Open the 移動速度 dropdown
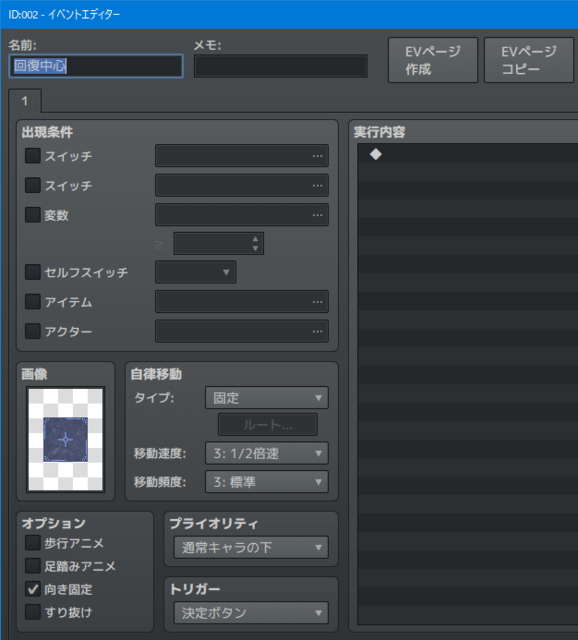The width and height of the screenshot is (578, 640). pyautogui.click(x=267, y=453)
